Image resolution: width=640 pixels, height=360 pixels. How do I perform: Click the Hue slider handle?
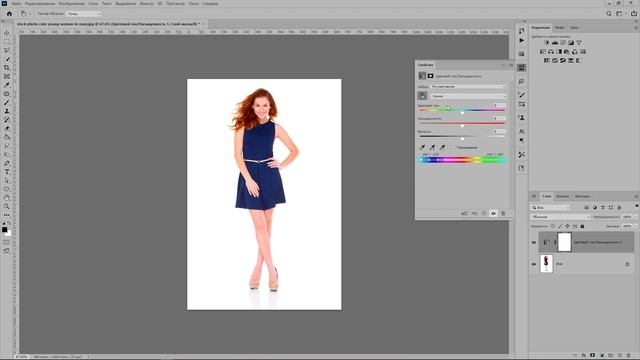point(462,112)
